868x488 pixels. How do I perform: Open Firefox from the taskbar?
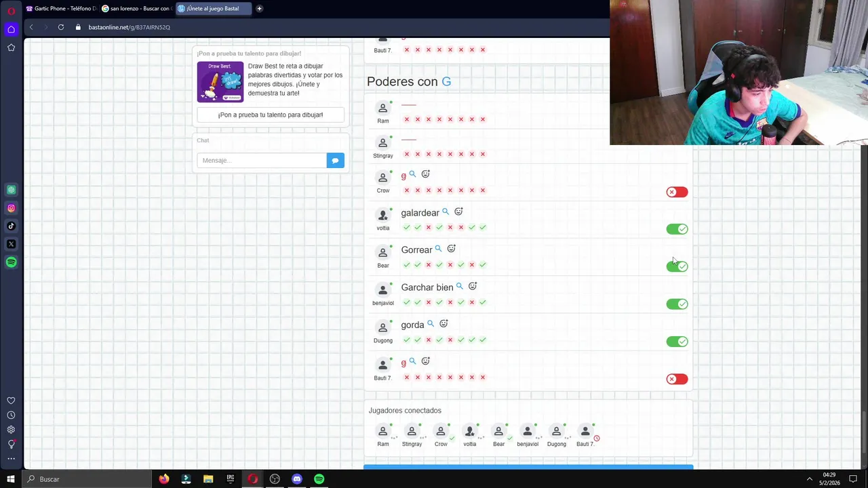point(164,479)
